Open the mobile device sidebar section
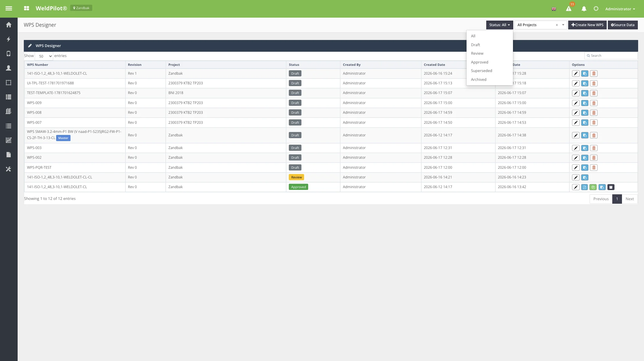Viewport: 644px width, 361px height. [x=9, y=54]
